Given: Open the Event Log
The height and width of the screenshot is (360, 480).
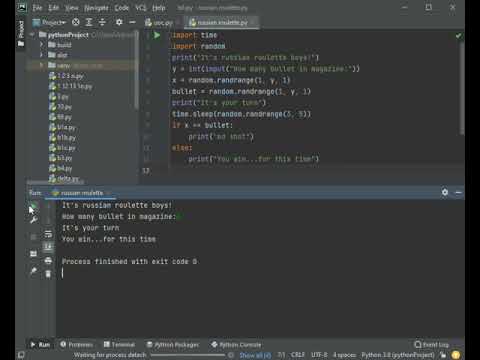Looking at the screenshot, I should tap(432, 345).
